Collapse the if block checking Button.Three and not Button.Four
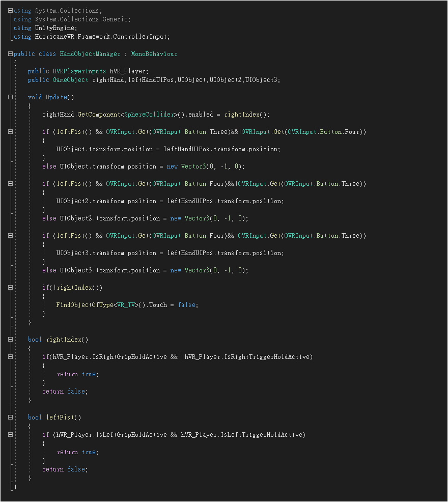Screen dimensions: 448x502 point(10,131)
